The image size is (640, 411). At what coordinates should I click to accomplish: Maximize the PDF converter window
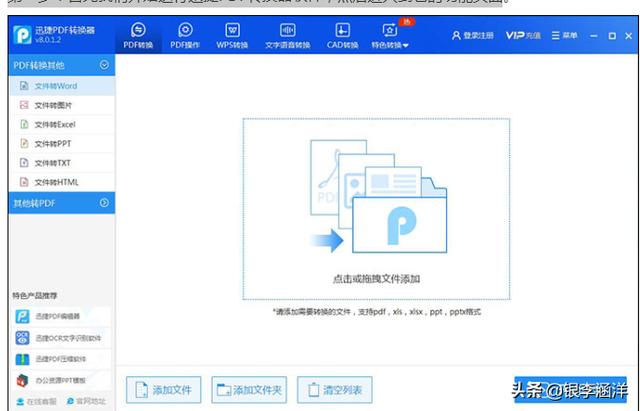(x=612, y=36)
